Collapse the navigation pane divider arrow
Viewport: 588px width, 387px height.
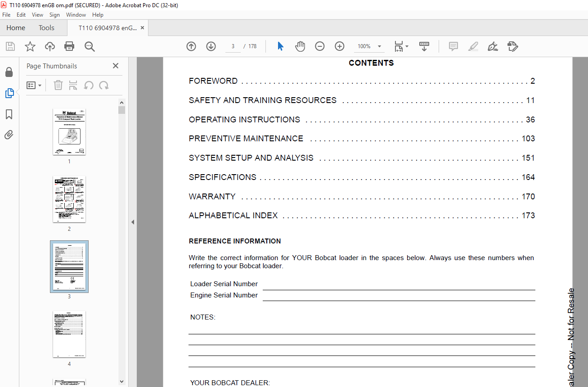[x=133, y=222]
